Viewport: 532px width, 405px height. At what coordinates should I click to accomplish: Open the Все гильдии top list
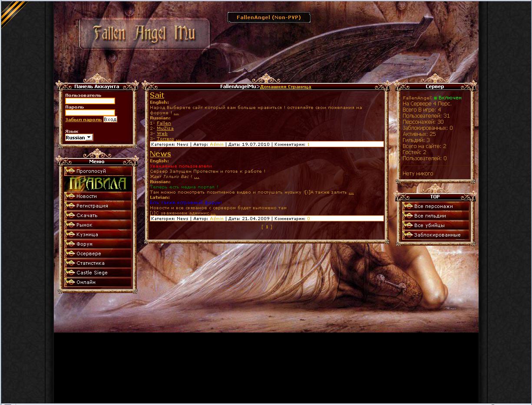click(436, 216)
